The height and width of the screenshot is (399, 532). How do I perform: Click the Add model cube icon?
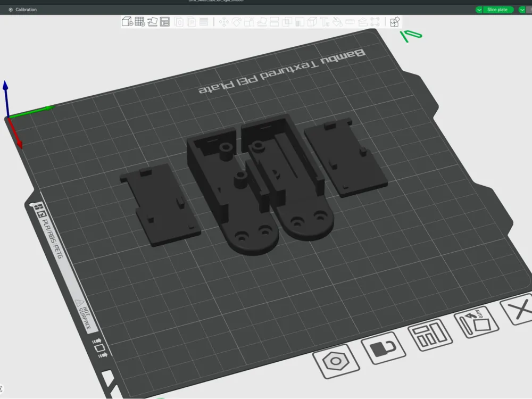click(128, 22)
